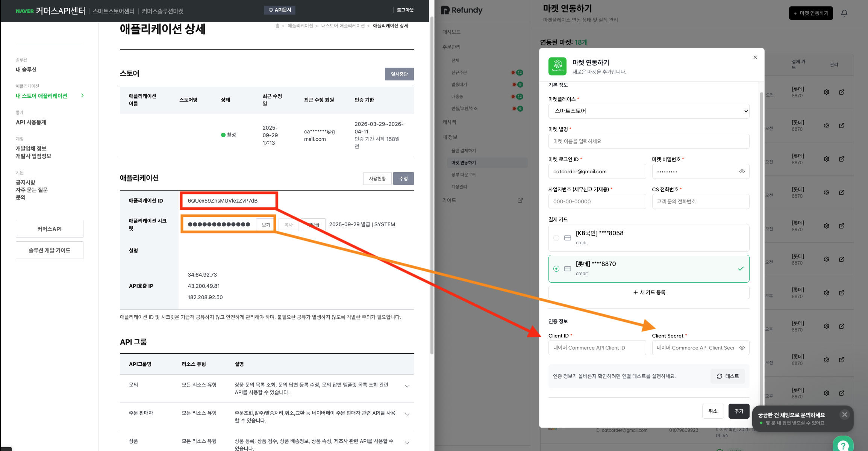The image size is (868, 451).
Task: Open 신규주문 in the Refundy sidebar
Action: click(x=459, y=73)
